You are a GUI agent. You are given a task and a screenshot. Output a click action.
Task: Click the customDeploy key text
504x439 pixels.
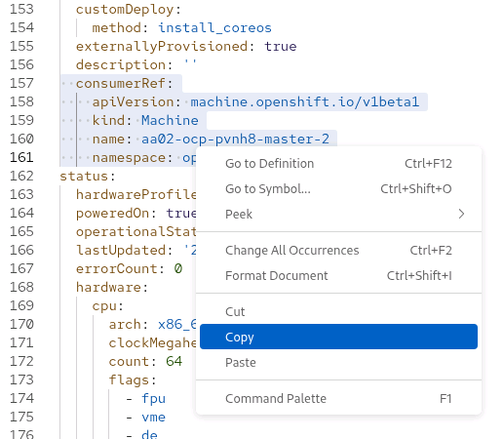125,10
